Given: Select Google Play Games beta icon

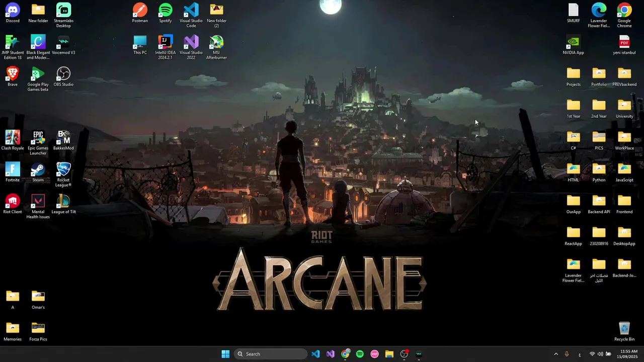Looking at the screenshot, I should pyautogui.click(x=38, y=79).
